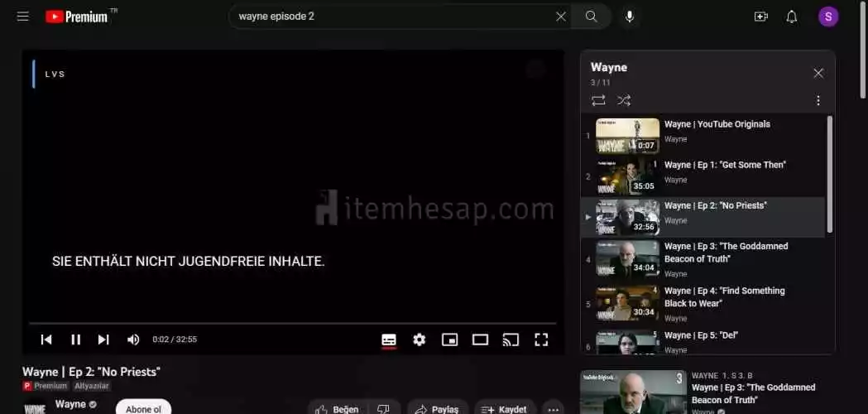The width and height of the screenshot is (868, 414).
Task: Open the Wayne playlist options menu
Action: (818, 100)
